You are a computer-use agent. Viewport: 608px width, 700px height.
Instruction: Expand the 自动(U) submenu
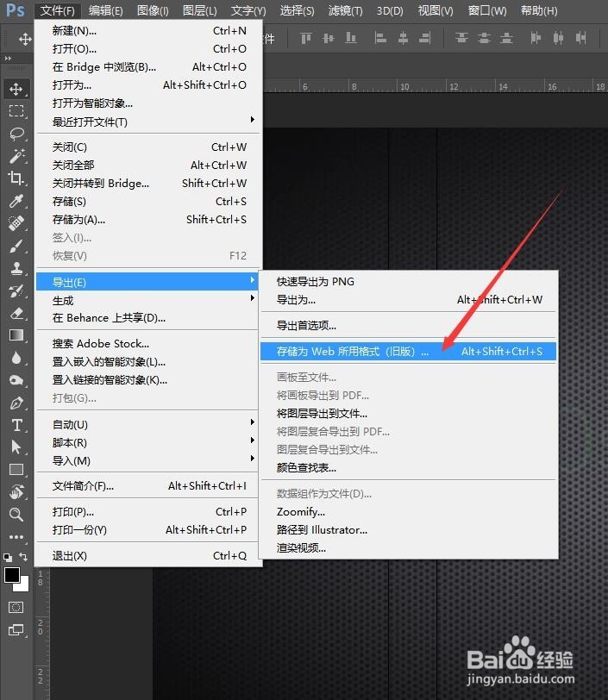[x=147, y=424]
